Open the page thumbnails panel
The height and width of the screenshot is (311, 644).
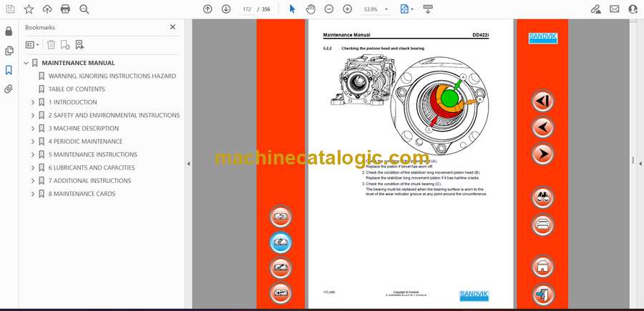click(9, 51)
